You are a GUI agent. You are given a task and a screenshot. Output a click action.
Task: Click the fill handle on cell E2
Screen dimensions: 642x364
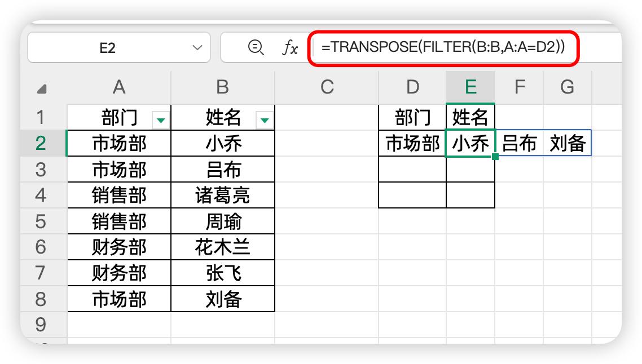click(495, 156)
